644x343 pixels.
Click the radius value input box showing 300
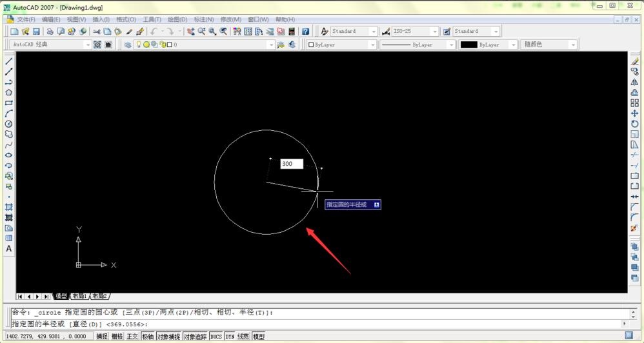coord(291,164)
